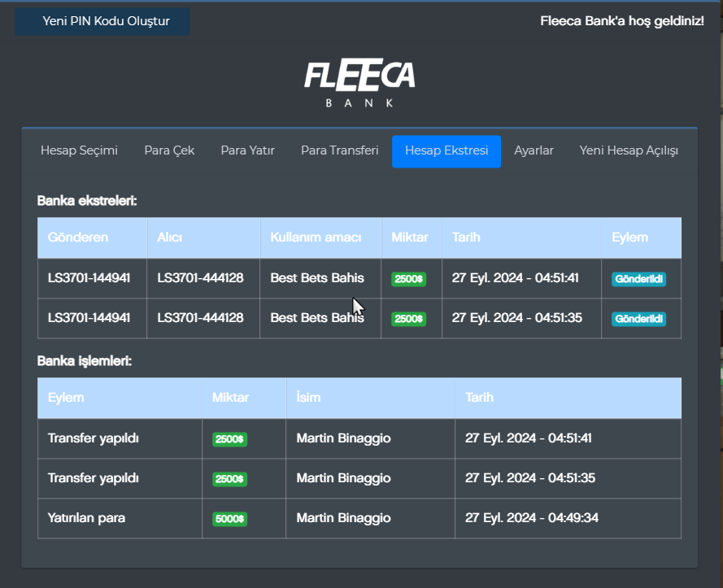This screenshot has width=723, height=588.
Task: Switch to Yeni Hesap Açılışı tab
Action: click(x=628, y=150)
